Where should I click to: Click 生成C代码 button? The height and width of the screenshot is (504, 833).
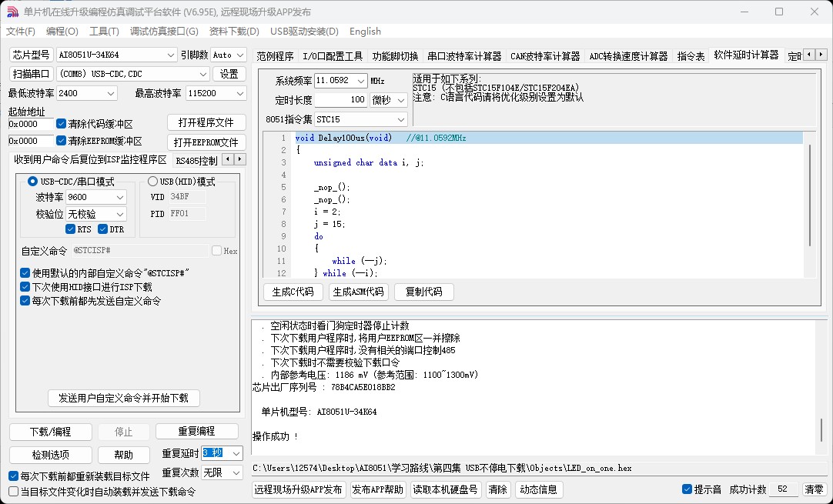click(x=293, y=292)
